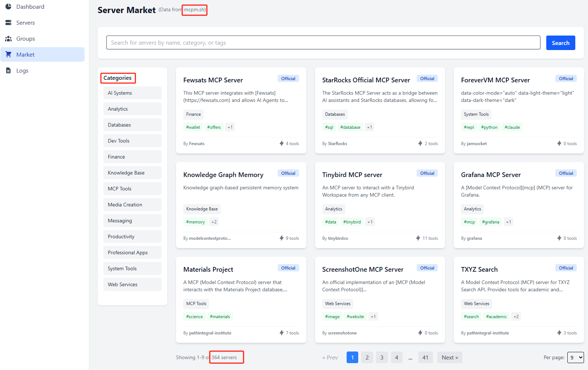
Task: Click the Logs document icon
Action: (x=8, y=70)
